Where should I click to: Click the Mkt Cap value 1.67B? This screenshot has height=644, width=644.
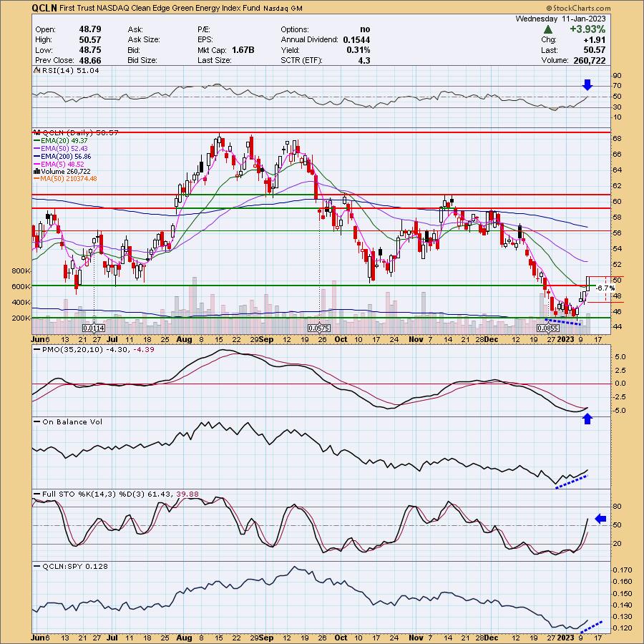(x=243, y=50)
